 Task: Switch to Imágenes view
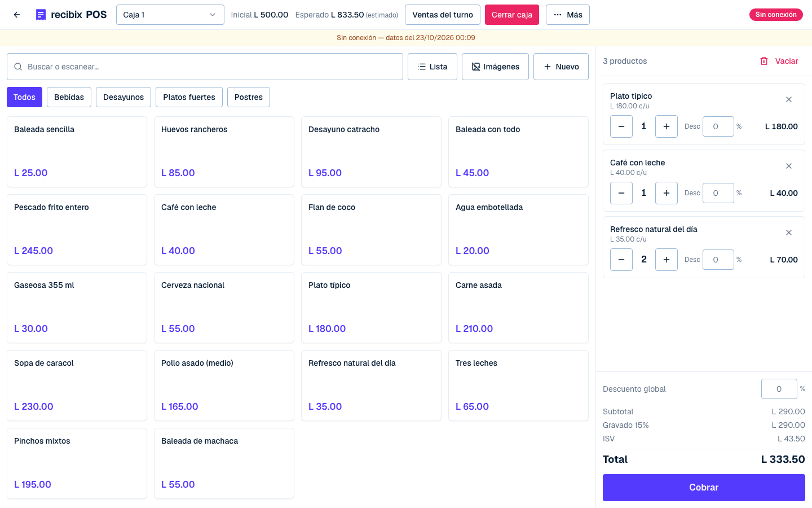[x=495, y=67]
